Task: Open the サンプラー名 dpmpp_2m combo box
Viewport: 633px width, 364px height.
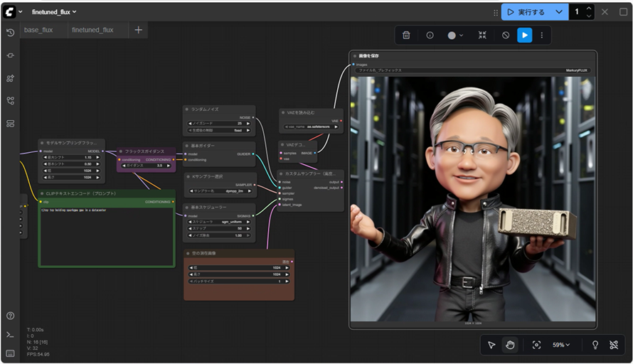Action: pyautogui.click(x=220, y=191)
